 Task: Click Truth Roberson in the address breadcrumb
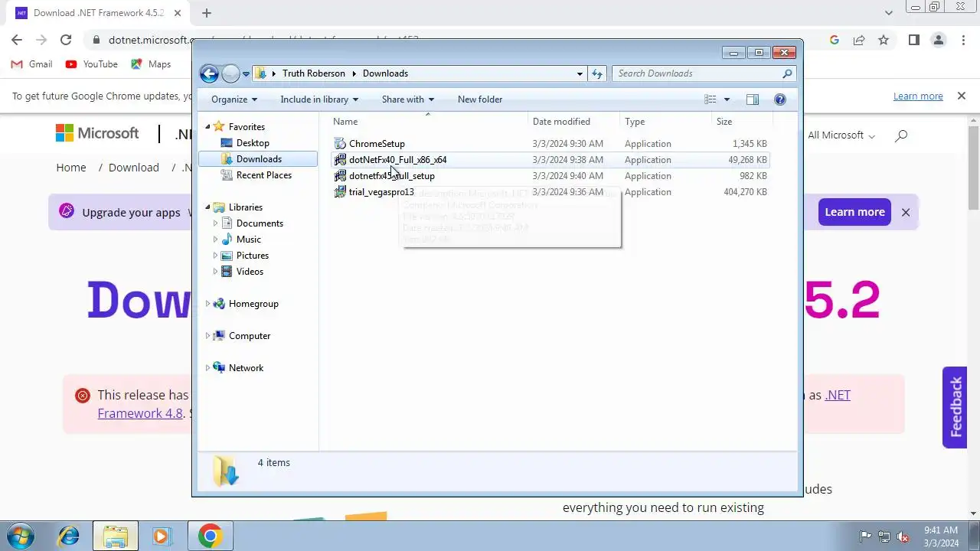(x=313, y=73)
